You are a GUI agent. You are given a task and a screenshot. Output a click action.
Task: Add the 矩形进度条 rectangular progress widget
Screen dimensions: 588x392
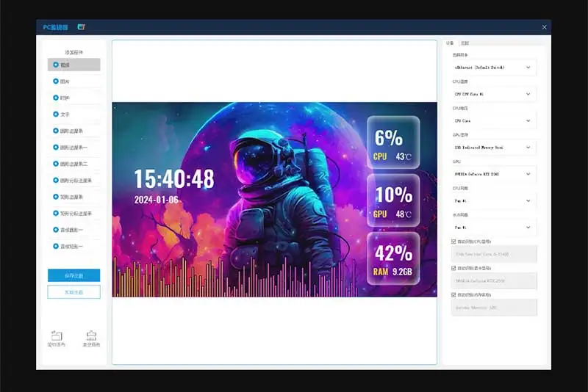tap(74, 197)
